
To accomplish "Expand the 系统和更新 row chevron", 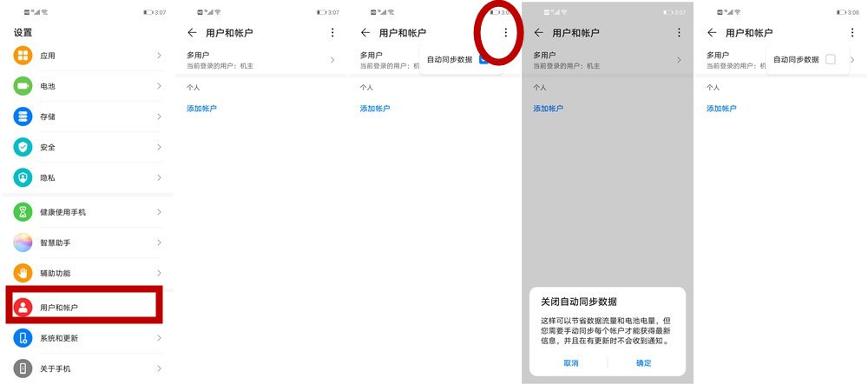I will (x=159, y=338).
